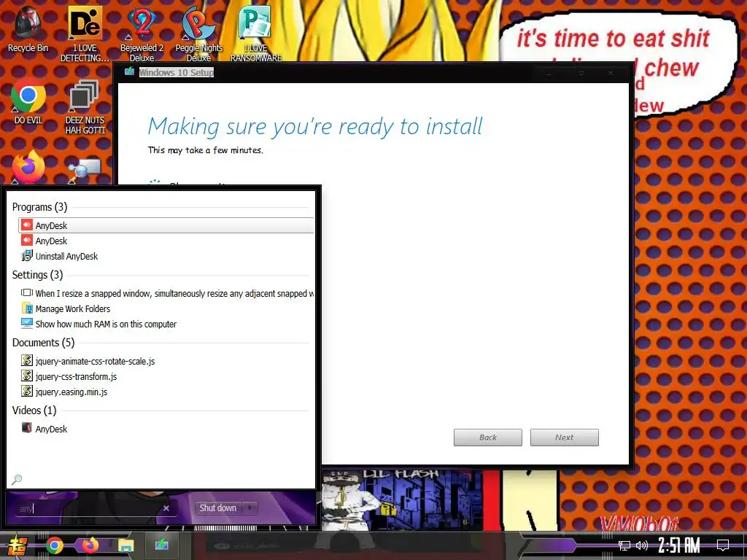Select the non-highlighted AnyDesk entry under Programs

[x=166, y=241]
